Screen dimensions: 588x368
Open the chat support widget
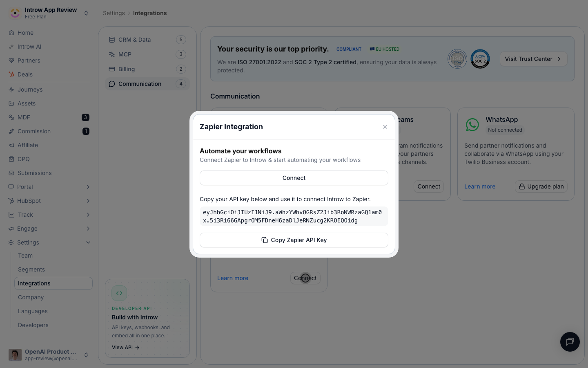570,342
